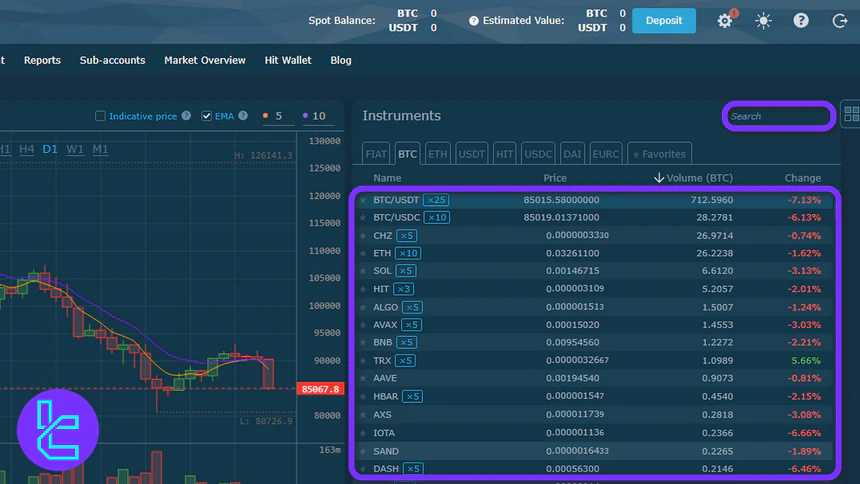The height and width of the screenshot is (484, 860).
Task: Open the Reports menu
Action: coord(42,60)
